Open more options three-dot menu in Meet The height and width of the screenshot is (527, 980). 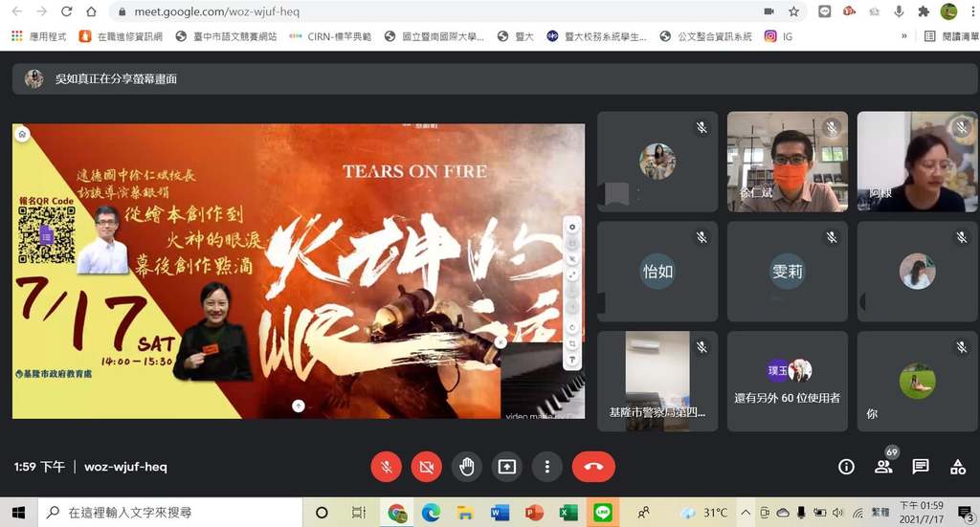(546, 467)
